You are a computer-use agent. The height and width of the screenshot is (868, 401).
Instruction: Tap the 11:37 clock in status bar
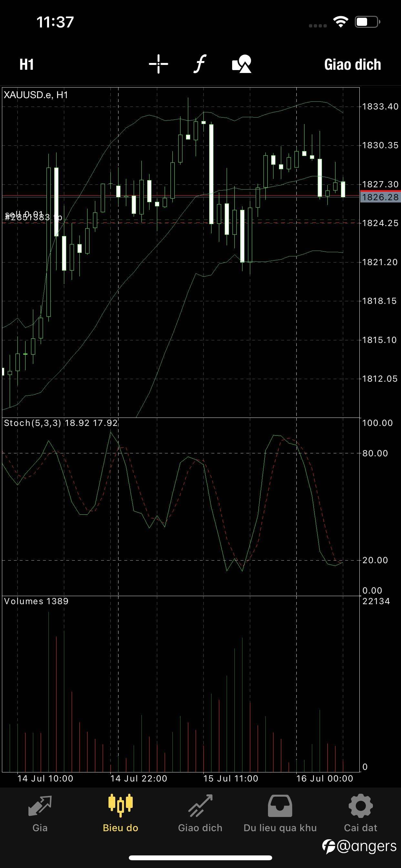[x=55, y=22]
